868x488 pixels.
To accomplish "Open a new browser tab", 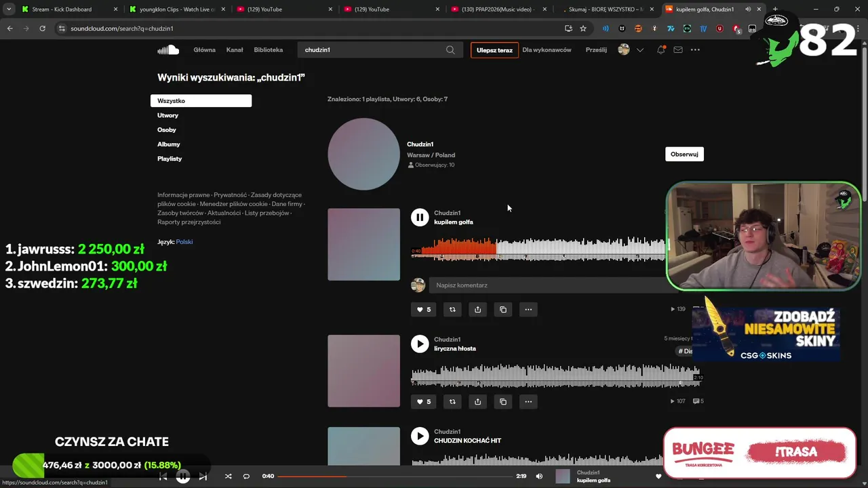I will [775, 9].
